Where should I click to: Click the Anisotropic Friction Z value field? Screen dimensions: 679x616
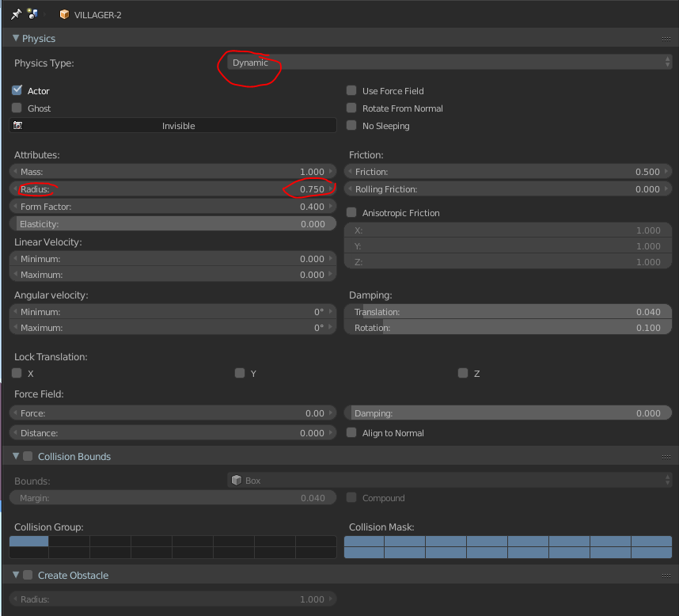click(508, 261)
